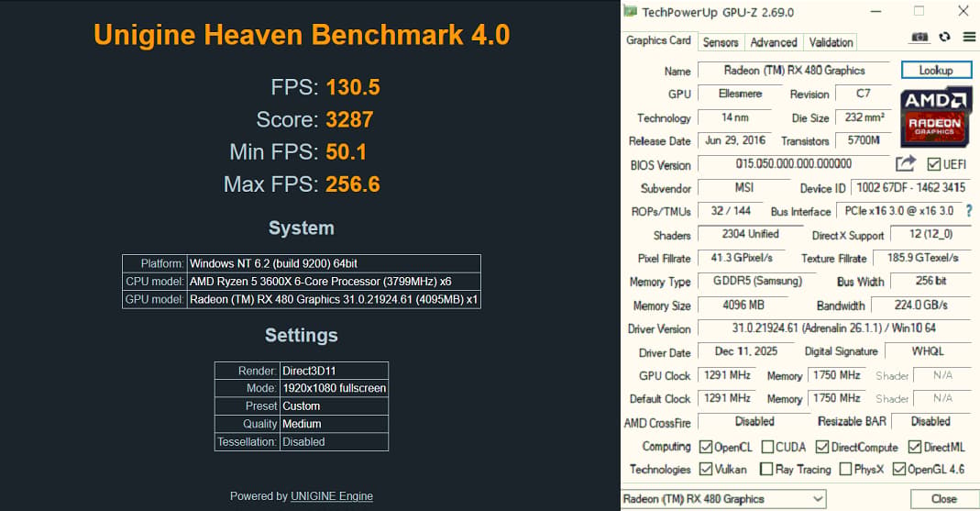Click the AMD Radeon Graphics logo
This screenshot has height=511, width=980.
point(936,117)
